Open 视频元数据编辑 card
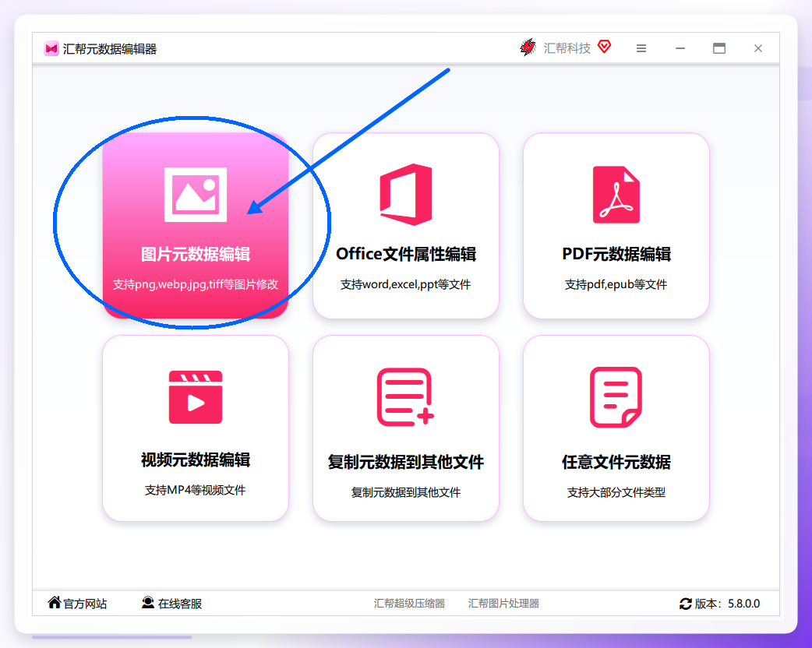Viewport: 812px width, 648px height. click(x=196, y=428)
